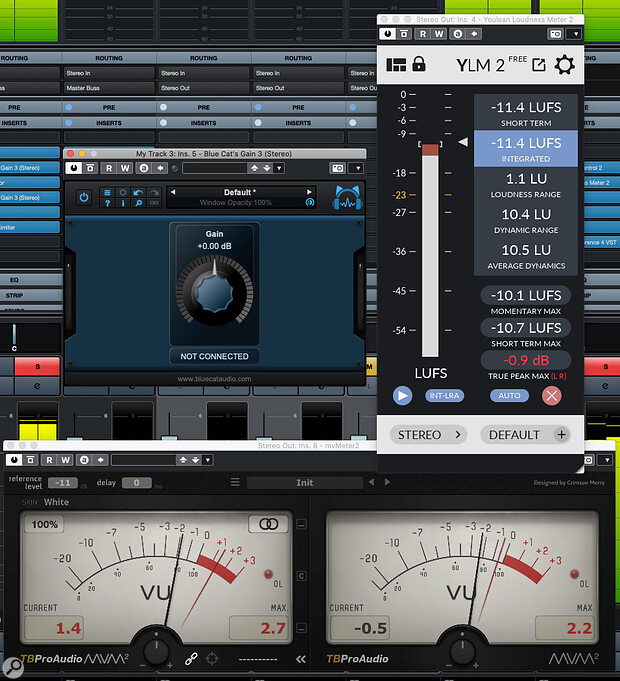Click snapshot camera icon in Youlean header

(x=555, y=34)
